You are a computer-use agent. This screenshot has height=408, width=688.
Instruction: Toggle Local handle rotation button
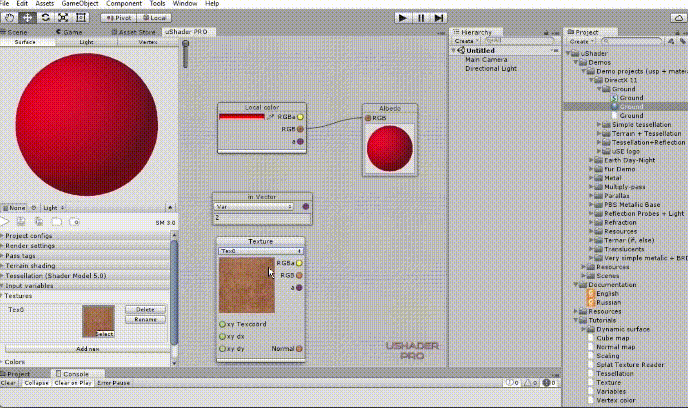click(x=154, y=18)
